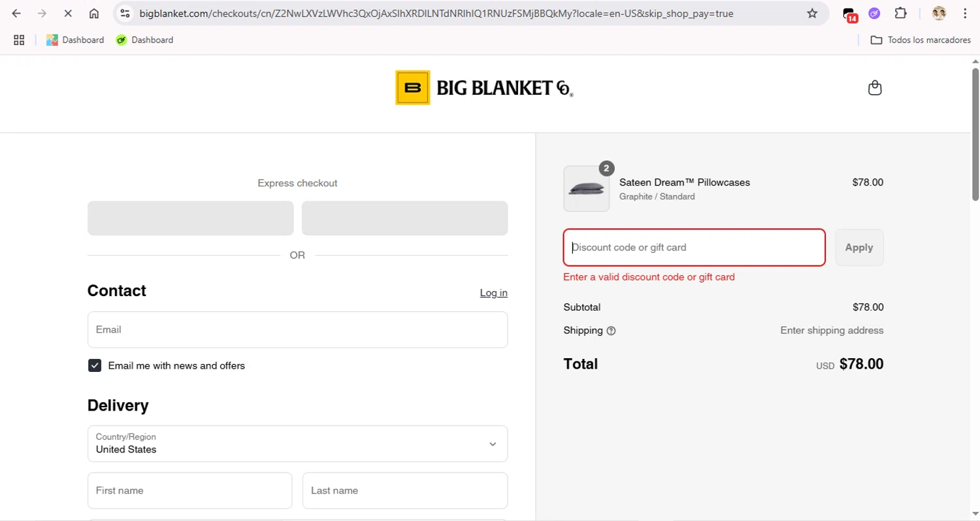Click the Subtotal $78.00 amount

(868, 307)
